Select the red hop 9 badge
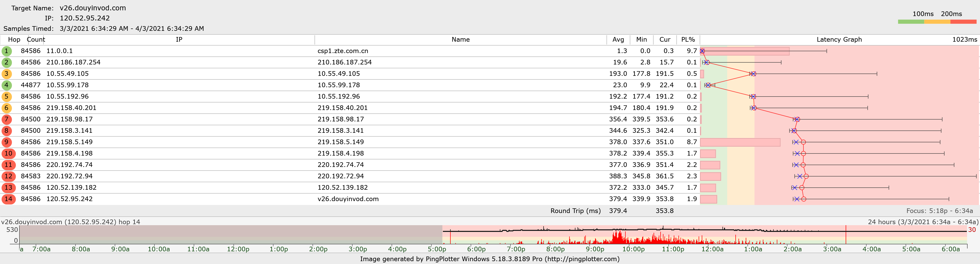Viewport: 980px width, 264px height. click(6, 142)
